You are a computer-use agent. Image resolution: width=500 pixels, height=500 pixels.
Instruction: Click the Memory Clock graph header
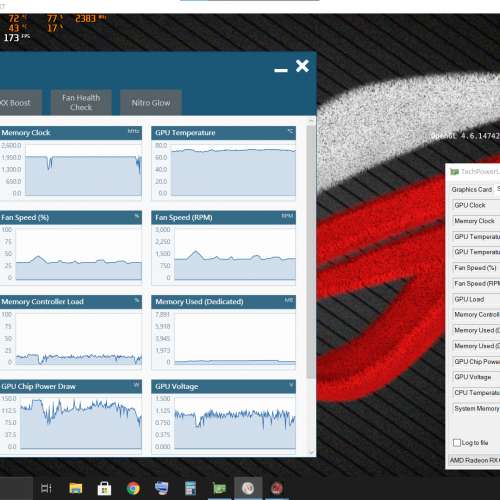tap(71, 133)
